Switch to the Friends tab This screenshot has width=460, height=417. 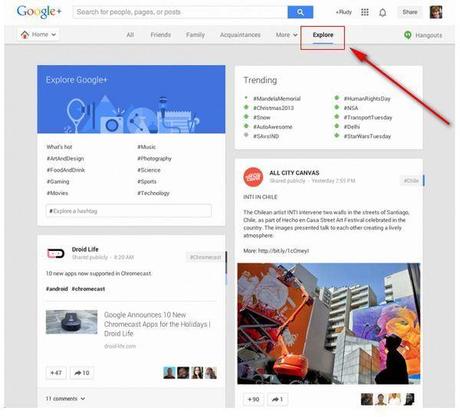pos(161,35)
